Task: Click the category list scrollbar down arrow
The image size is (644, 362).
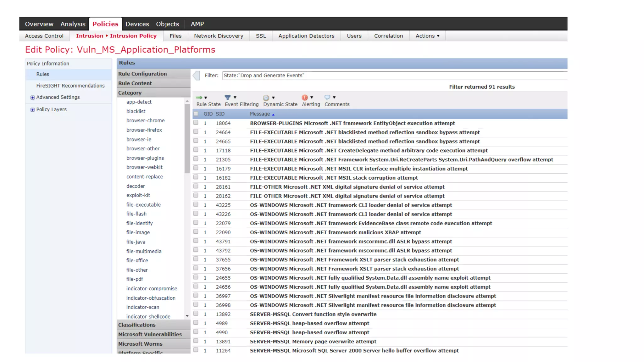Action: [187, 316]
